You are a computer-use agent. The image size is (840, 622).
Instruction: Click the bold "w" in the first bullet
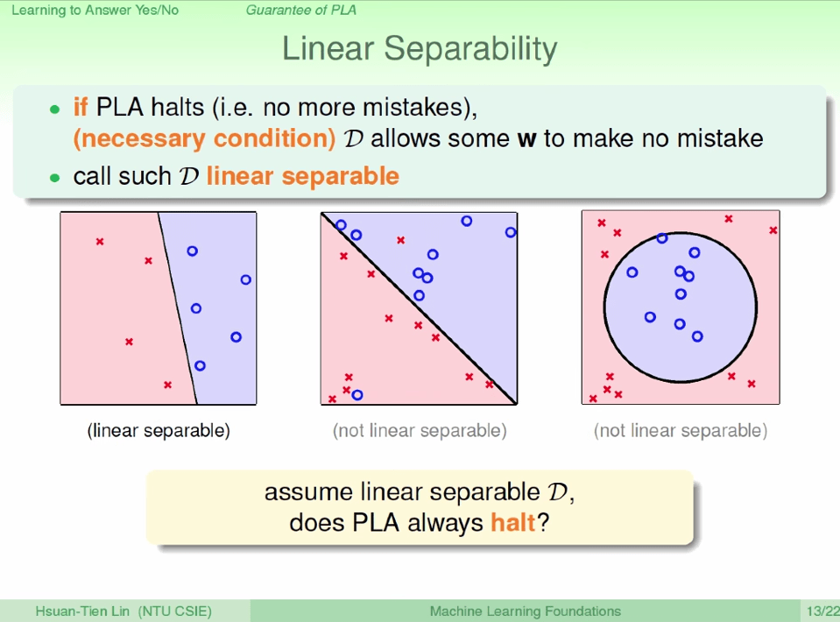[x=526, y=139]
